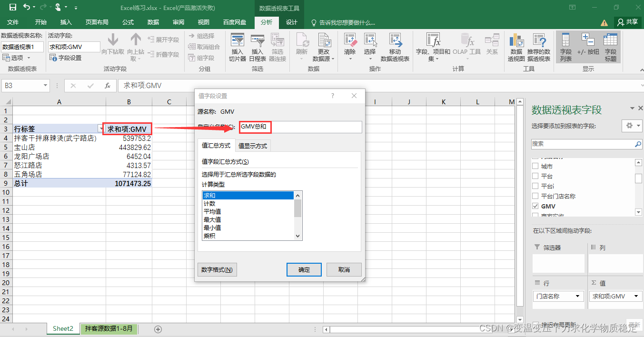Image resolution: width=644 pixels, height=337 pixels.
Task: Click the Select (选择) pivot table icon
Action: click(x=370, y=40)
